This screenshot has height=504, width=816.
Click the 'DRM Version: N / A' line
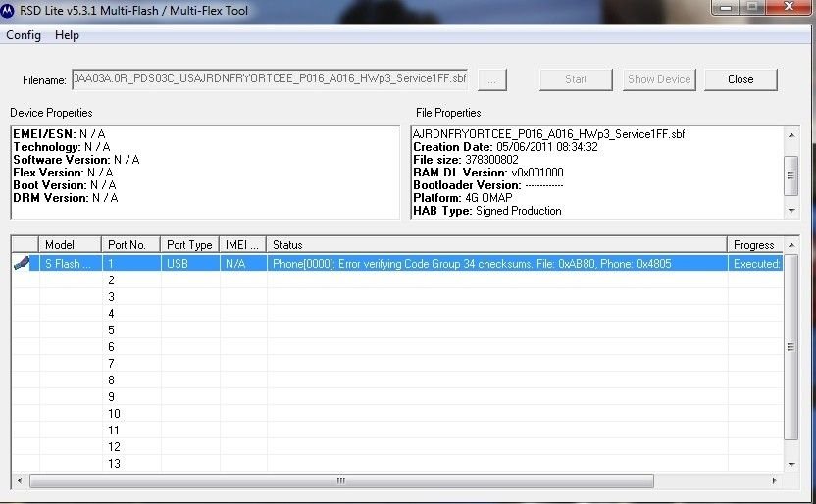tap(66, 198)
